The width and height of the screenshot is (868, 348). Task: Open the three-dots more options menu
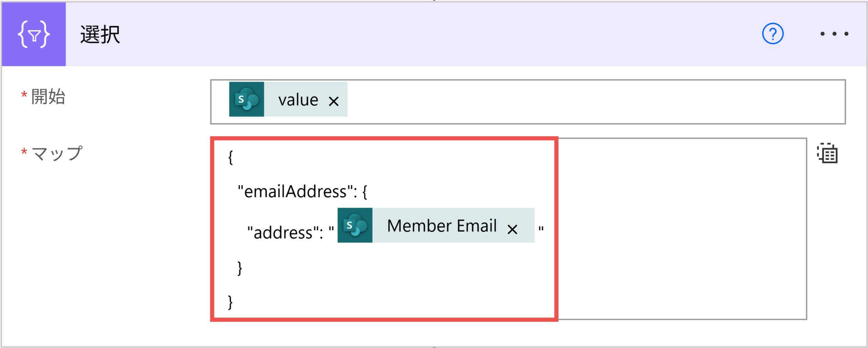coord(834,34)
